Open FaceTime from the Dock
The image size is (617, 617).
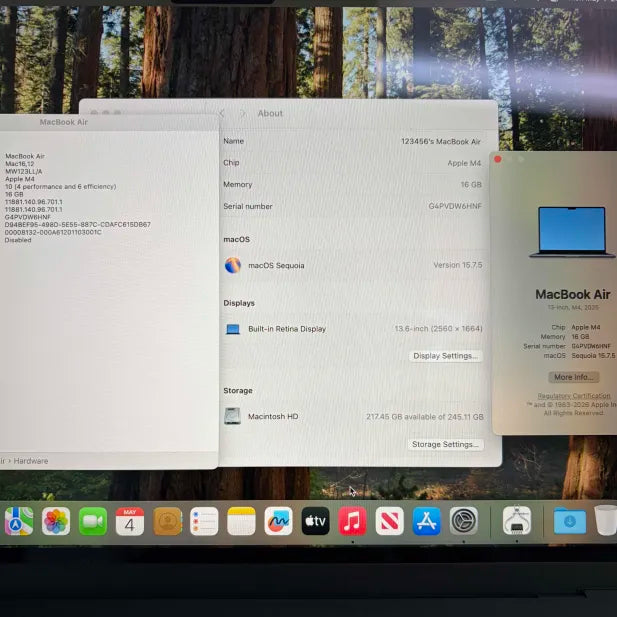click(x=93, y=521)
